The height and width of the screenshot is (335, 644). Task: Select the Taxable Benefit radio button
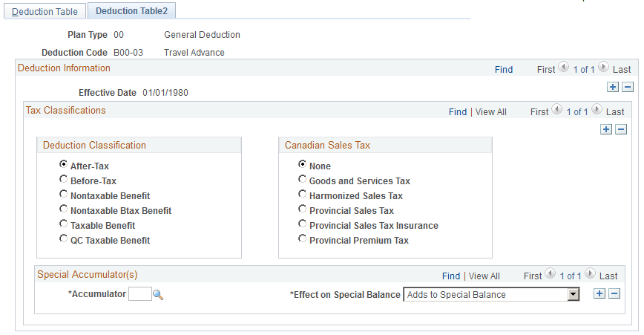pos(63,224)
